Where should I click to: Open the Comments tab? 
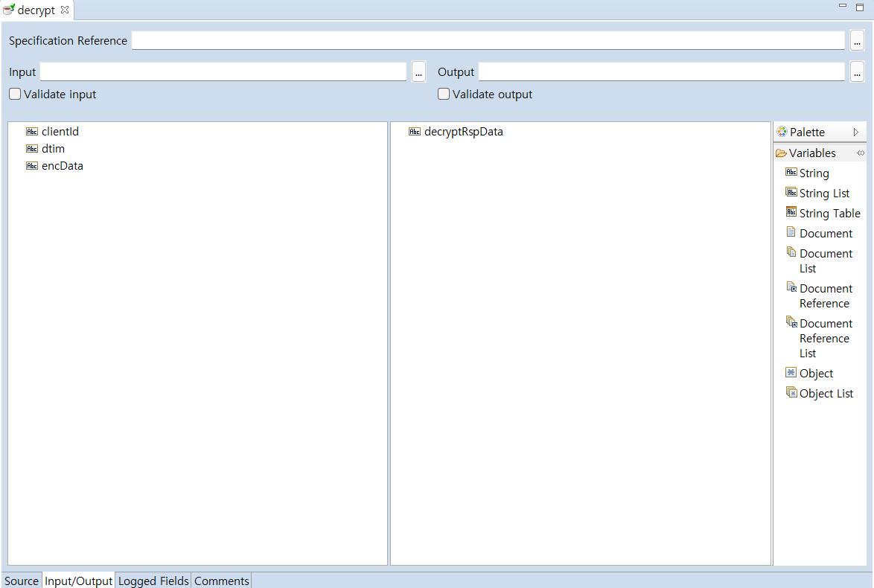tap(221, 581)
